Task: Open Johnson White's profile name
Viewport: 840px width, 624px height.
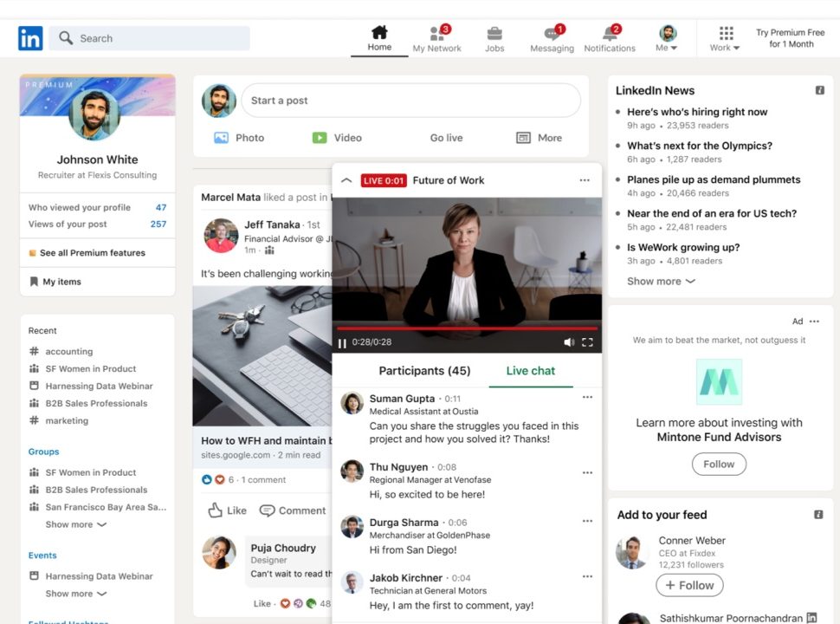Action: [98, 159]
